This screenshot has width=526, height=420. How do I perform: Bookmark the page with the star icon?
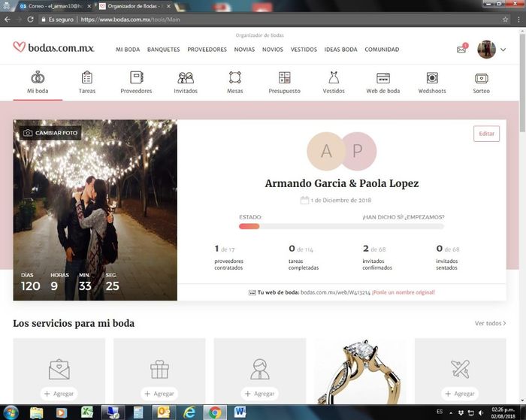pos(505,20)
